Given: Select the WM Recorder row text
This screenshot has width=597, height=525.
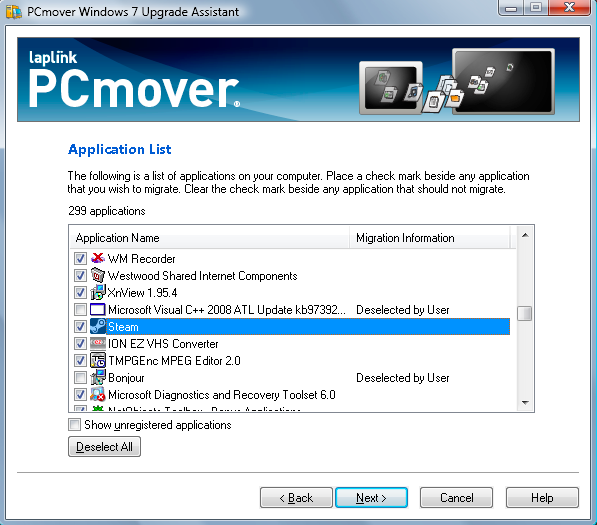Looking at the screenshot, I should click(x=141, y=259).
